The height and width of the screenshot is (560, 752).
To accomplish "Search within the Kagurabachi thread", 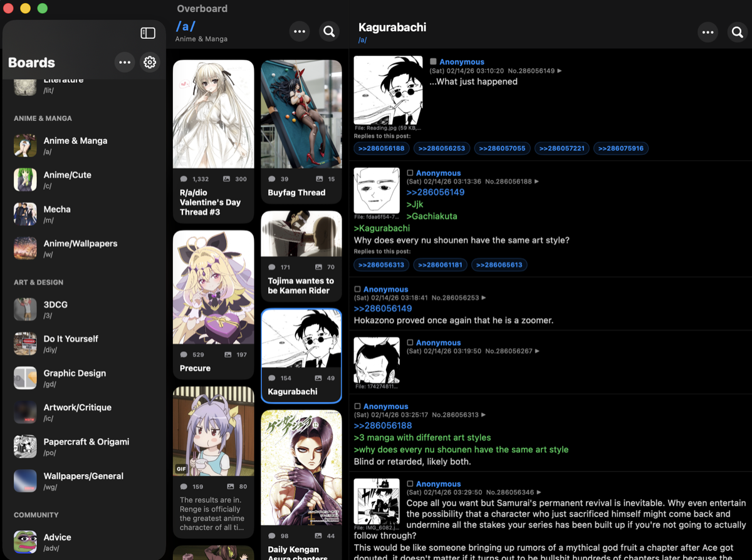I will [737, 32].
